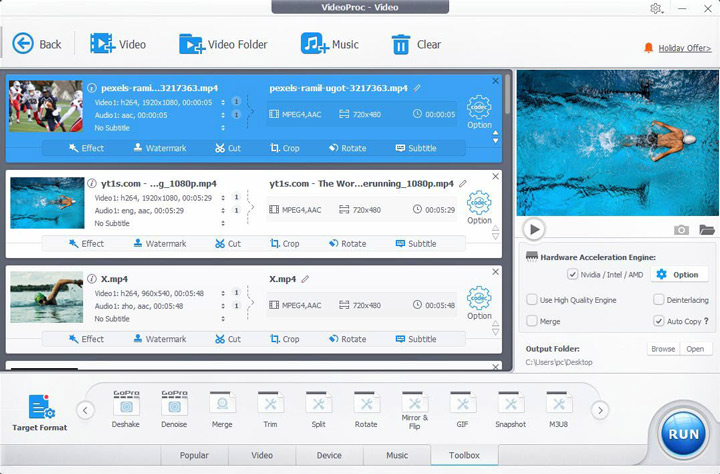This screenshot has width=720, height=474.
Task: Switch to the Popular tab
Action: 194,455
